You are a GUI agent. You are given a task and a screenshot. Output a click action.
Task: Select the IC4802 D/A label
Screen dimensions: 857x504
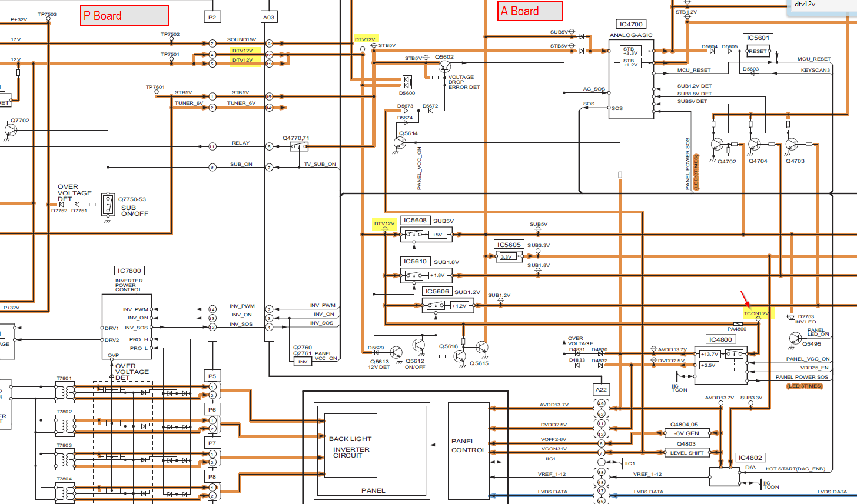(x=750, y=458)
